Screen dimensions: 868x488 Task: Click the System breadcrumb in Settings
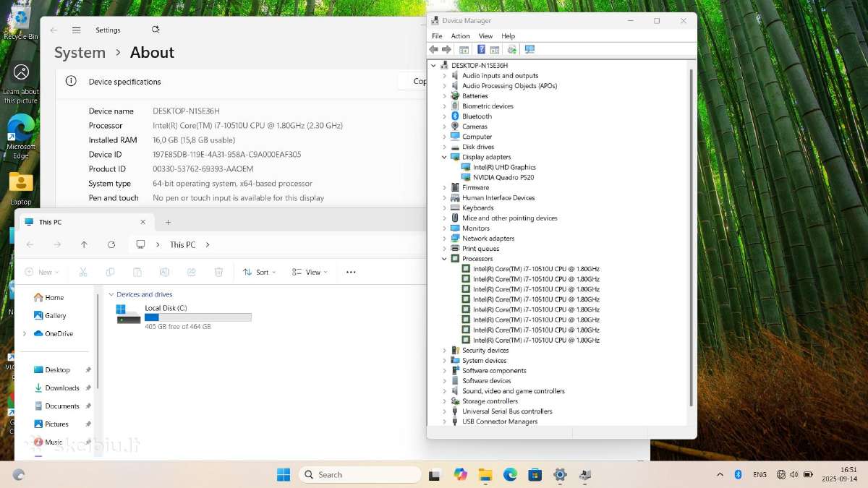(80, 53)
